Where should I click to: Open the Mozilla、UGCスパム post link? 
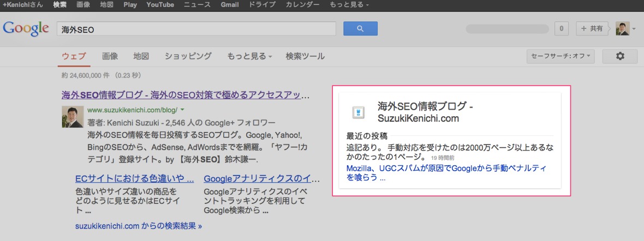[x=446, y=173]
